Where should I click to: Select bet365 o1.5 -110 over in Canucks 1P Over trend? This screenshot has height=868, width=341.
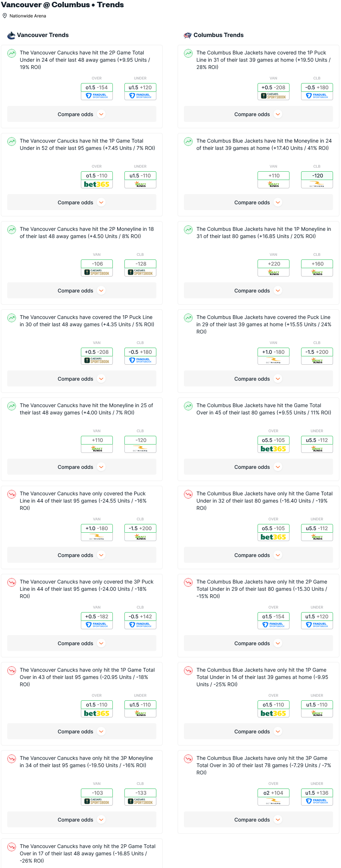click(97, 709)
